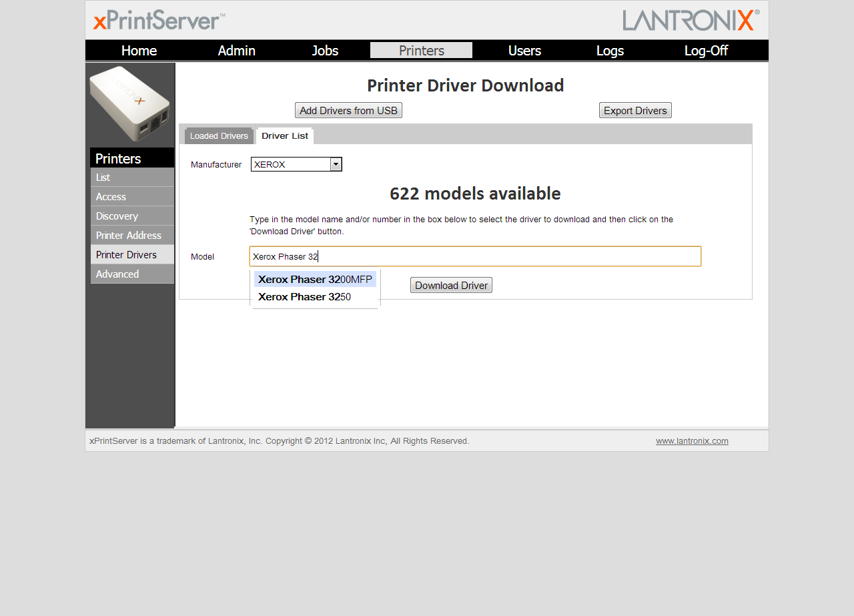The height and width of the screenshot is (616, 854).
Task: Open the Users menu
Action: [524, 51]
